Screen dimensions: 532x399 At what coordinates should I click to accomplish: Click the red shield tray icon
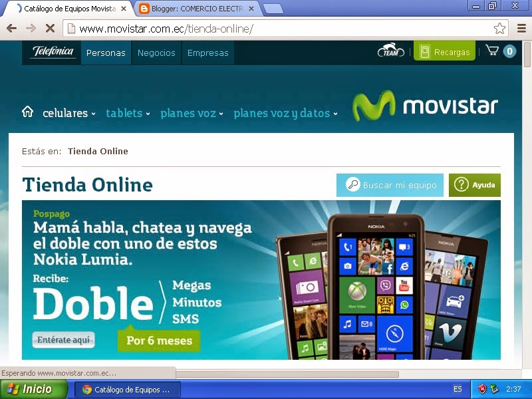click(481, 389)
